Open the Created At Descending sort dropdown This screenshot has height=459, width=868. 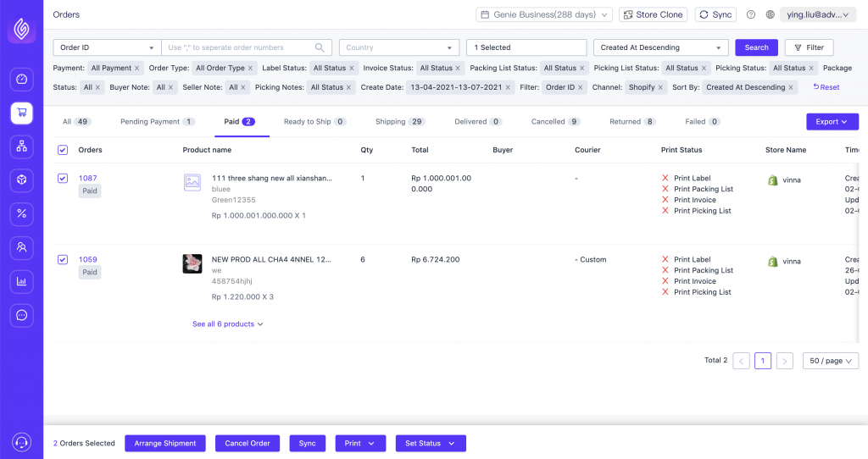661,47
